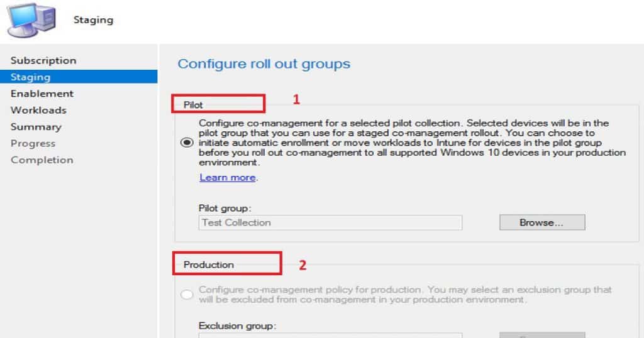Image resolution: width=644 pixels, height=338 pixels.
Task: Switch to the Workloads step
Action: coord(38,110)
